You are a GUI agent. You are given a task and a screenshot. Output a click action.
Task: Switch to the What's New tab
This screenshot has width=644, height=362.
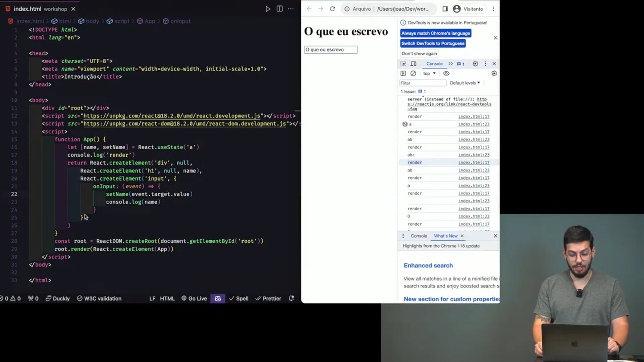coord(445,236)
